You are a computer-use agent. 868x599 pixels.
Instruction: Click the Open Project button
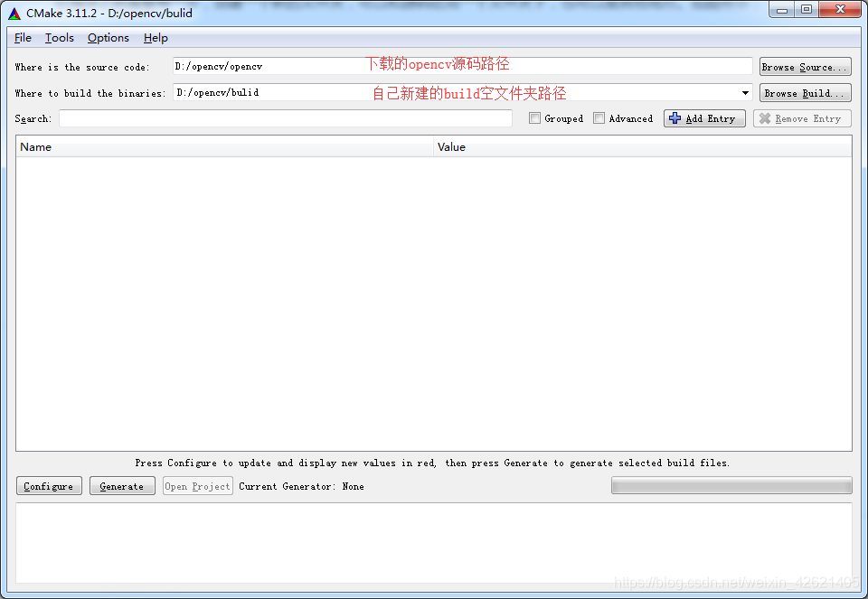click(x=198, y=486)
